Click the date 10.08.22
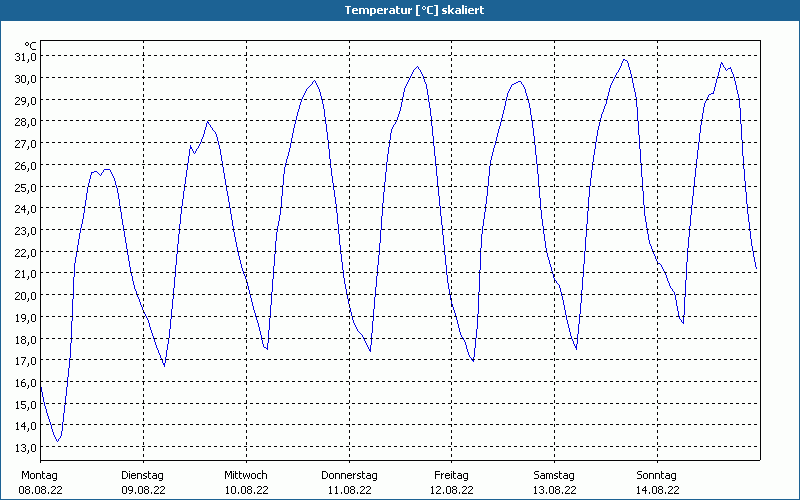The image size is (800, 500). click(x=246, y=491)
